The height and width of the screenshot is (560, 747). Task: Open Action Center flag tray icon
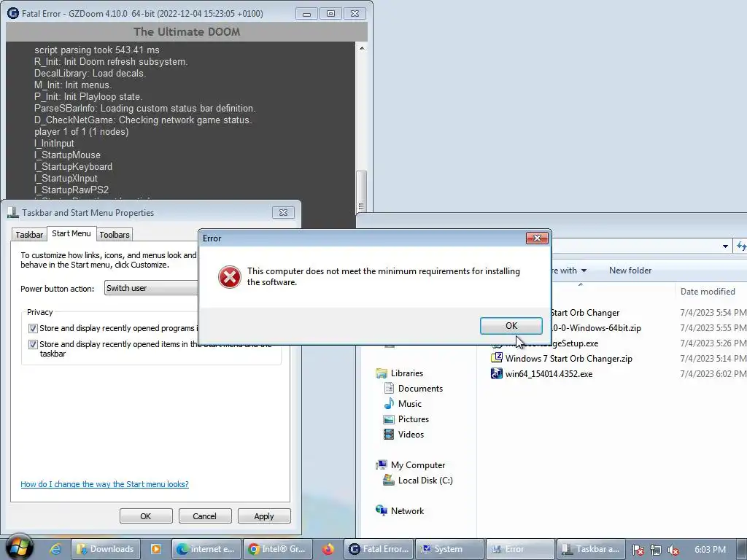638,550
